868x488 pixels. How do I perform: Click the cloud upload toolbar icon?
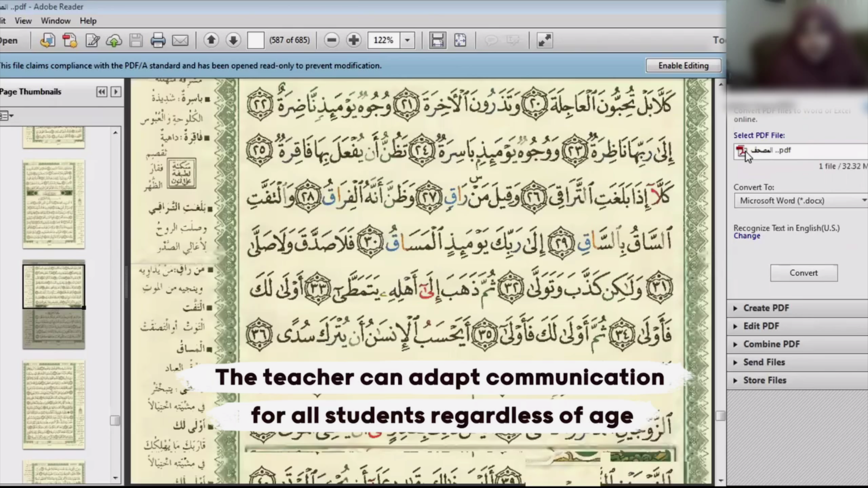114,41
